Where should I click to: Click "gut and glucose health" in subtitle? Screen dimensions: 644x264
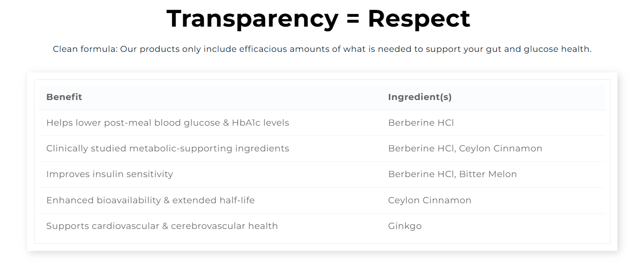(x=537, y=49)
